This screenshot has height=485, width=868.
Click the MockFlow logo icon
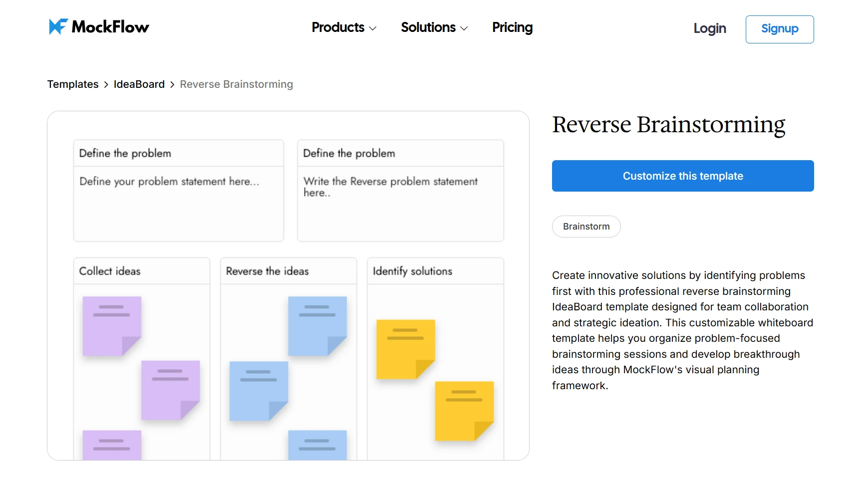57,26
